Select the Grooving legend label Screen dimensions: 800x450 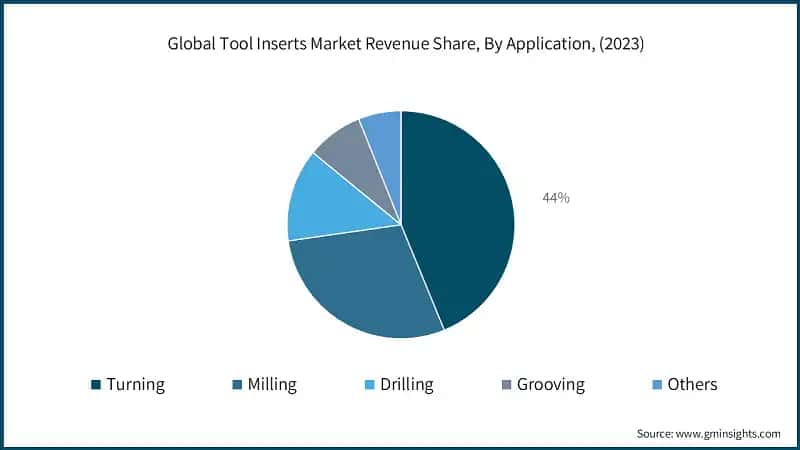click(551, 385)
